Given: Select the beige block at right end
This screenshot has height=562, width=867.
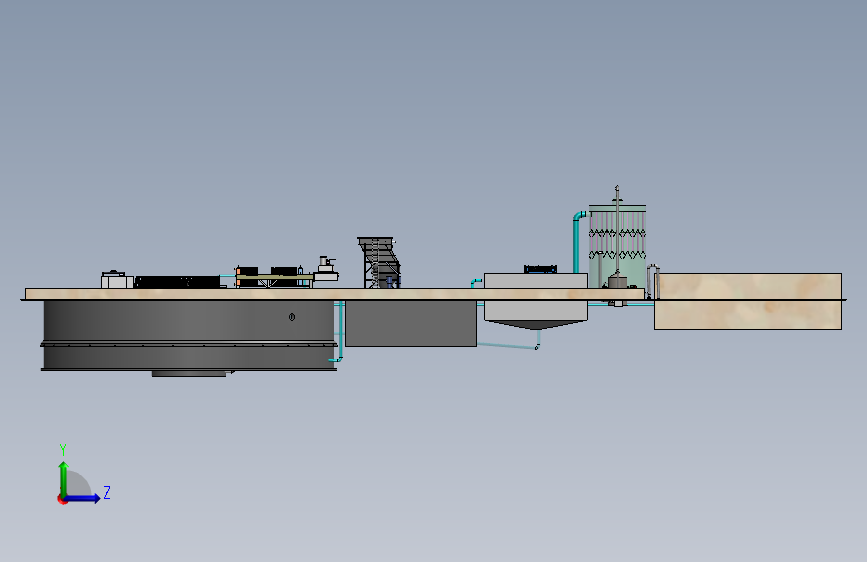Looking at the screenshot, I should (x=748, y=301).
